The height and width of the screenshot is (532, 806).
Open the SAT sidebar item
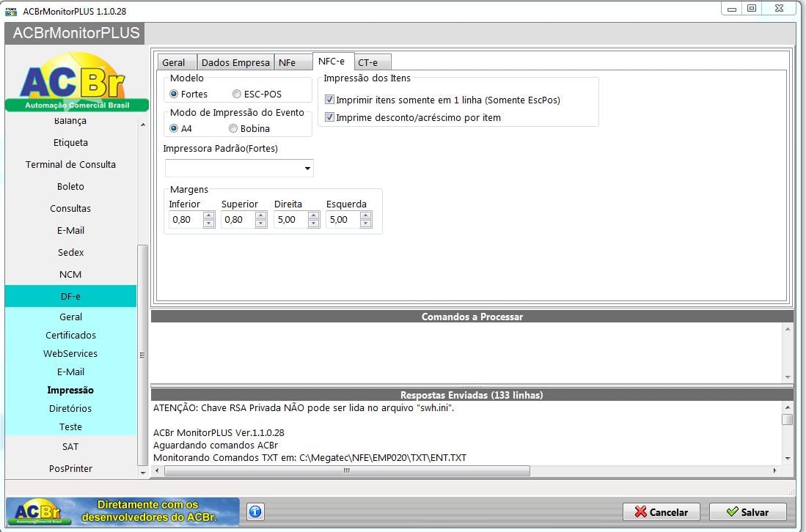point(70,447)
